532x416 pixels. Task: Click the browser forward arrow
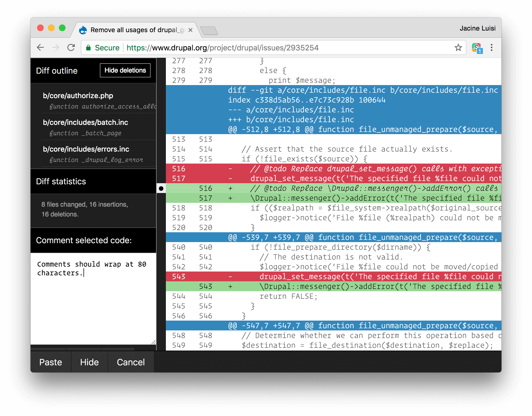click(x=56, y=48)
